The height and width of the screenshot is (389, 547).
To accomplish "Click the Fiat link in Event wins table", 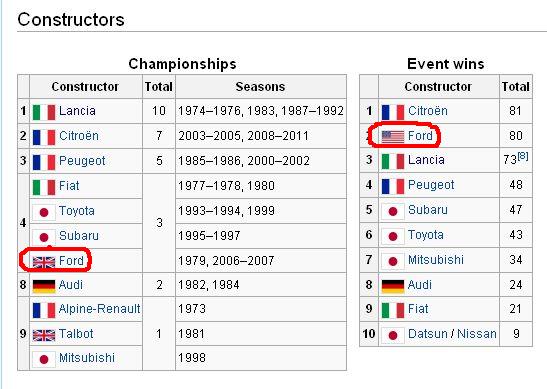I will pyautogui.click(x=418, y=309).
